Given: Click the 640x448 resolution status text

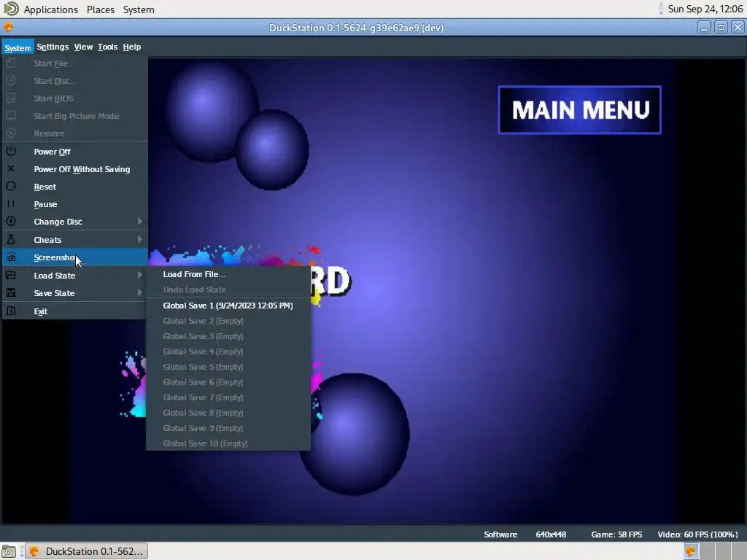Looking at the screenshot, I should 551,534.
